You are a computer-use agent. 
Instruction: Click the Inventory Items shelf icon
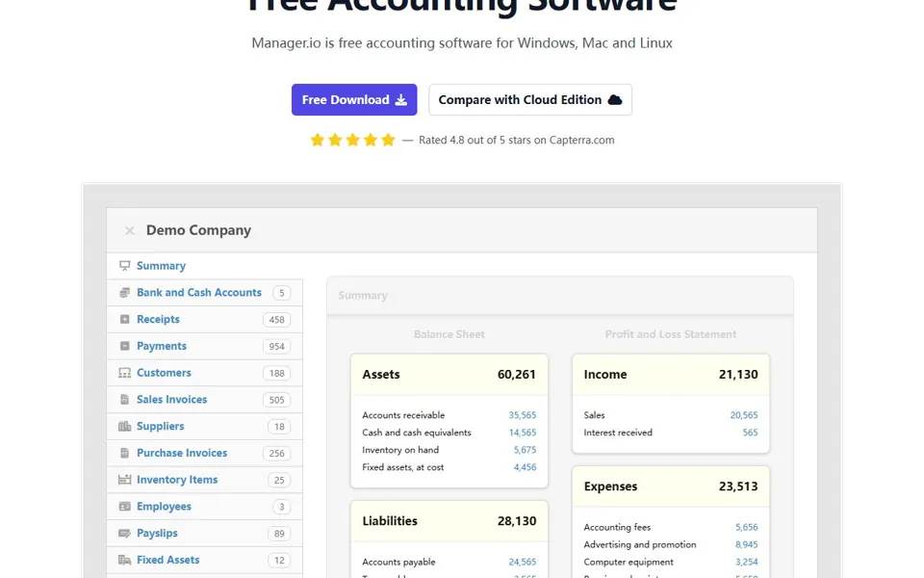point(124,480)
